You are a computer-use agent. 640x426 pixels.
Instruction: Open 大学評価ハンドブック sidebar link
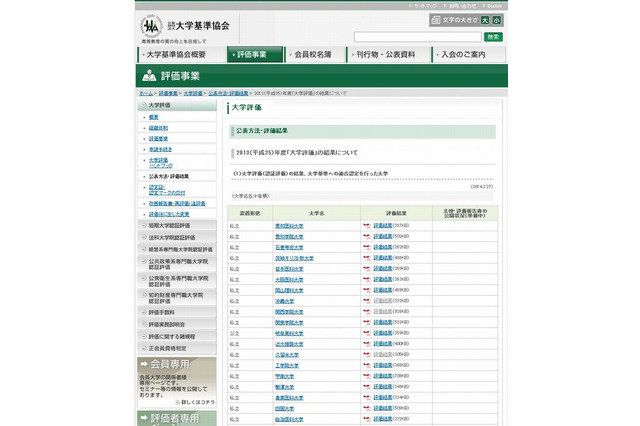pyautogui.click(x=160, y=163)
